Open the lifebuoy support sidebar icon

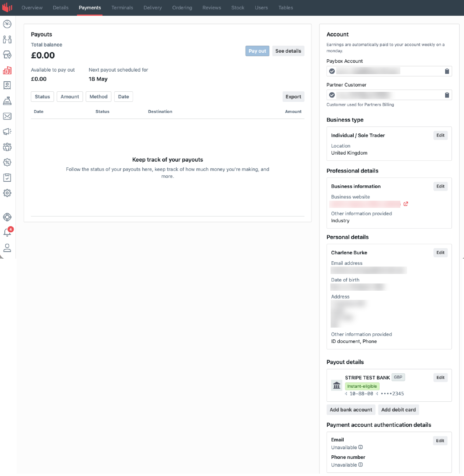[7, 217]
